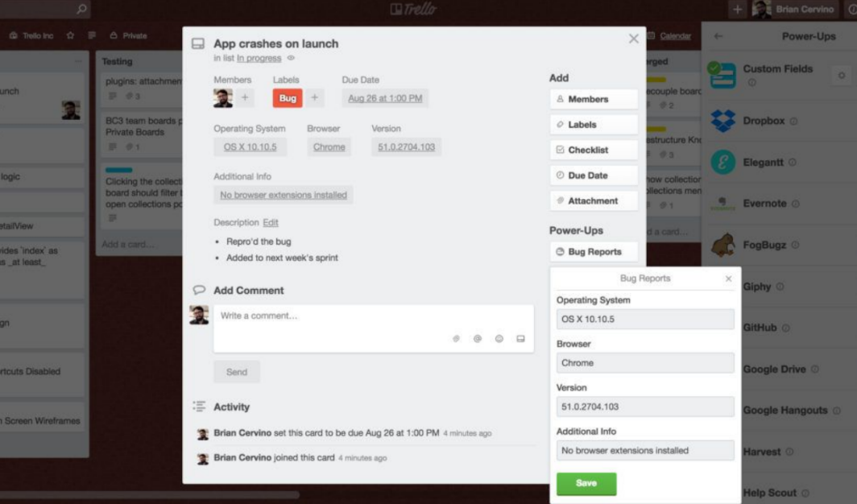The height and width of the screenshot is (504, 857).
Task: Open the Due Date option under Add
Action: coord(594,176)
